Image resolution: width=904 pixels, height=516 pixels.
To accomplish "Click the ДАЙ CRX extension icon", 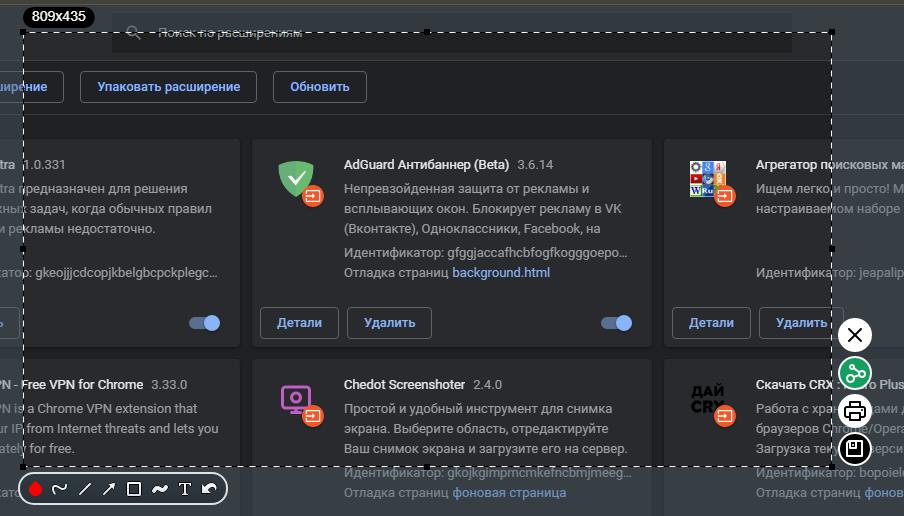I will tap(707, 399).
